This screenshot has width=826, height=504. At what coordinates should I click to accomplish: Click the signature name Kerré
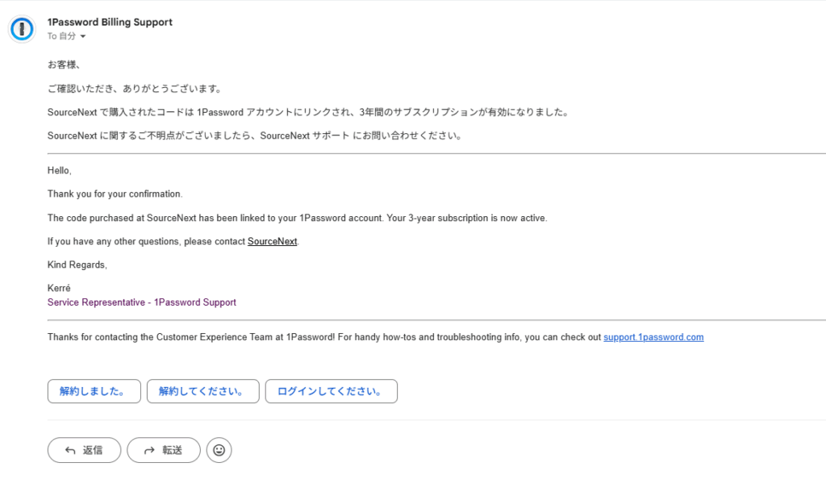[x=60, y=288]
